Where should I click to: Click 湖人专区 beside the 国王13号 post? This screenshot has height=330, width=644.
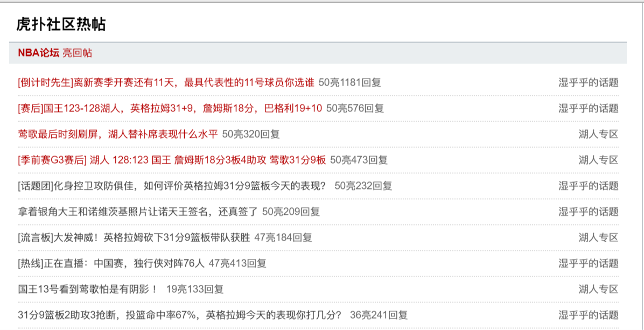pyautogui.click(x=598, y=289)
